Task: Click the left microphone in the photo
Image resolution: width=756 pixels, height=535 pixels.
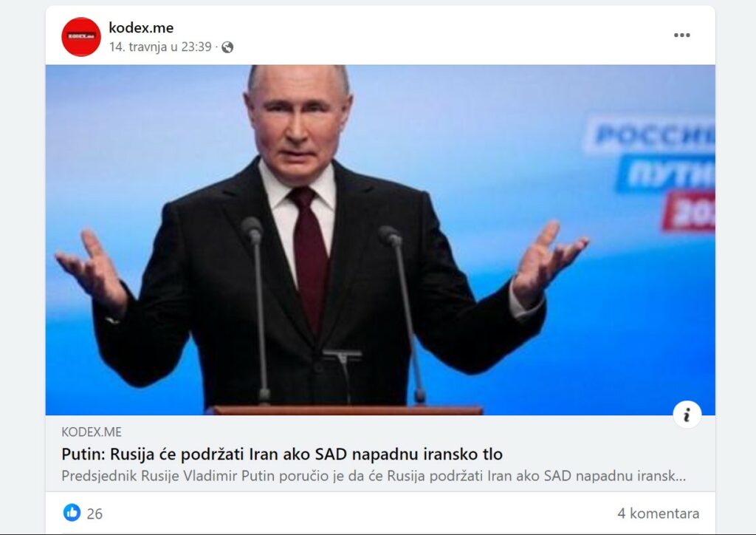Action: coord(257,309)
